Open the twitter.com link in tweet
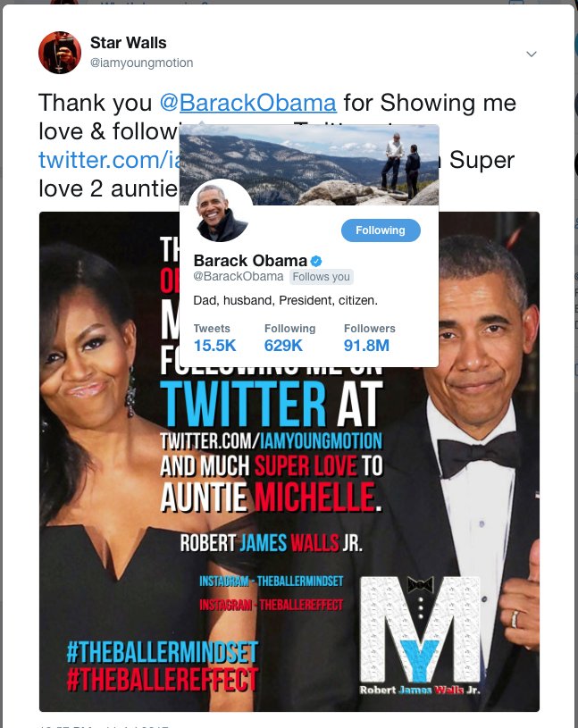The image size is (578, 728). pos(110,160)
